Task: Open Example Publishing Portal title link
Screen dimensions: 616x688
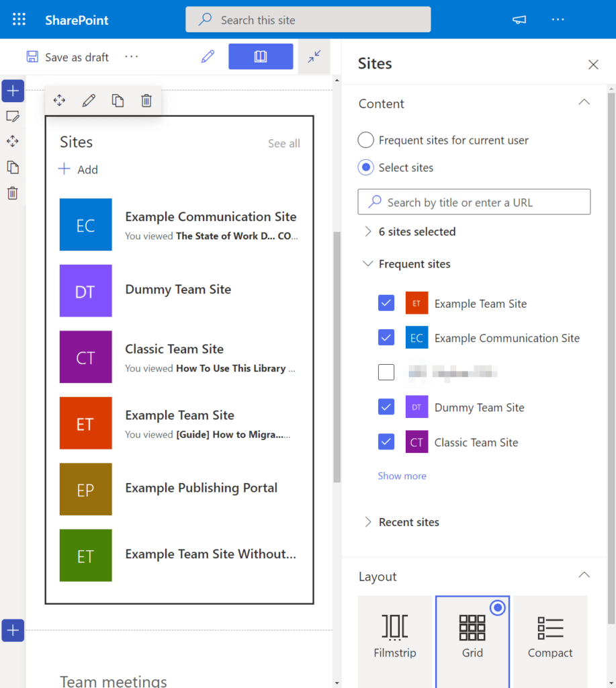Action: pyautogui.click(x=201, y=488)
